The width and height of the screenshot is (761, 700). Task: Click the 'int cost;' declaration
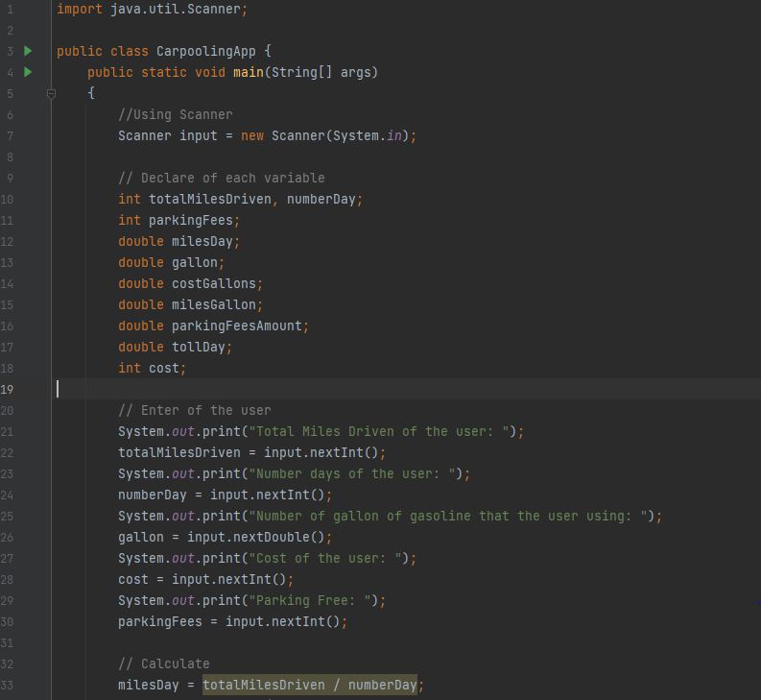coord(152,368)
